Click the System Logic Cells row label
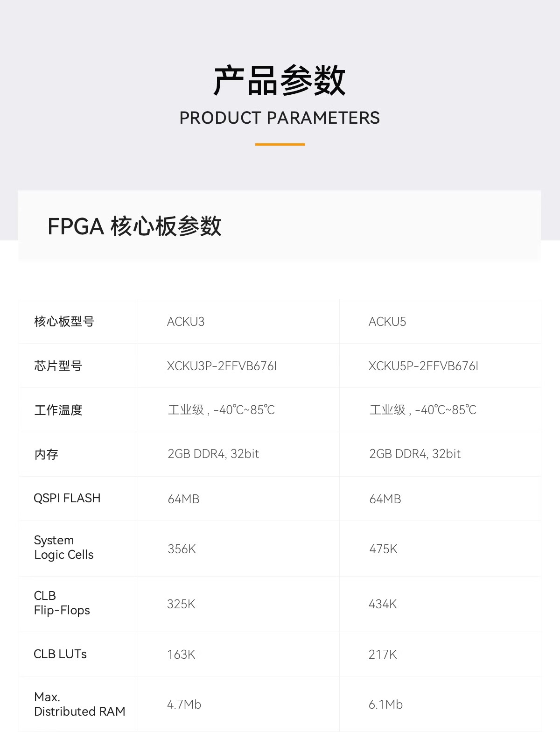This screenshot has width=560, height=732. pos(64,548)
